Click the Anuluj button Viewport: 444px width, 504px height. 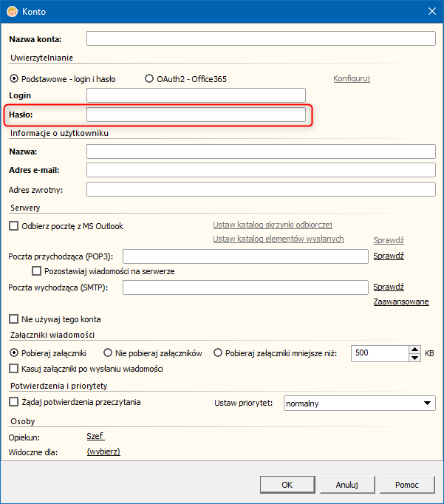(347, 485)
